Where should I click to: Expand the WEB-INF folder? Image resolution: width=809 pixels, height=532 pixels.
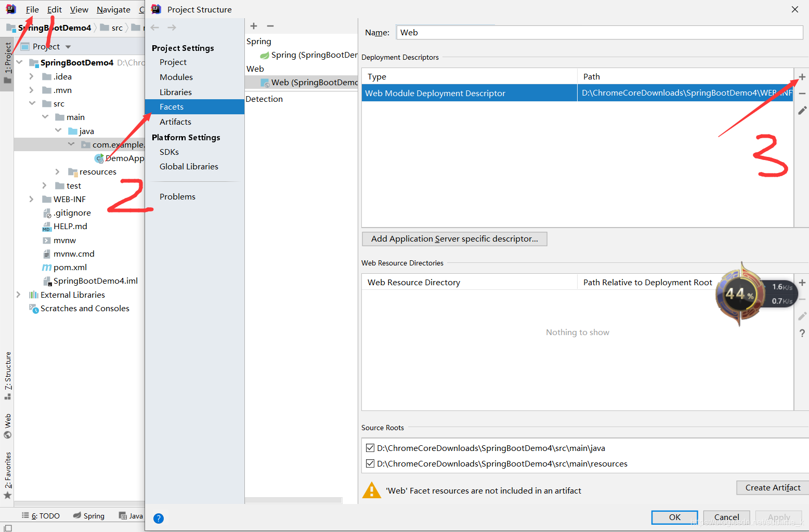click(x=31, y=199)
